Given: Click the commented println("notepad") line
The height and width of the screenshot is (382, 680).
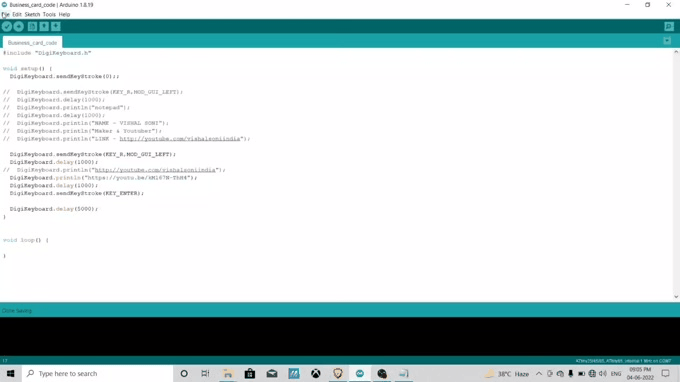Looking at the screenshot, I should pyautogui.click(x=66, y=108).
